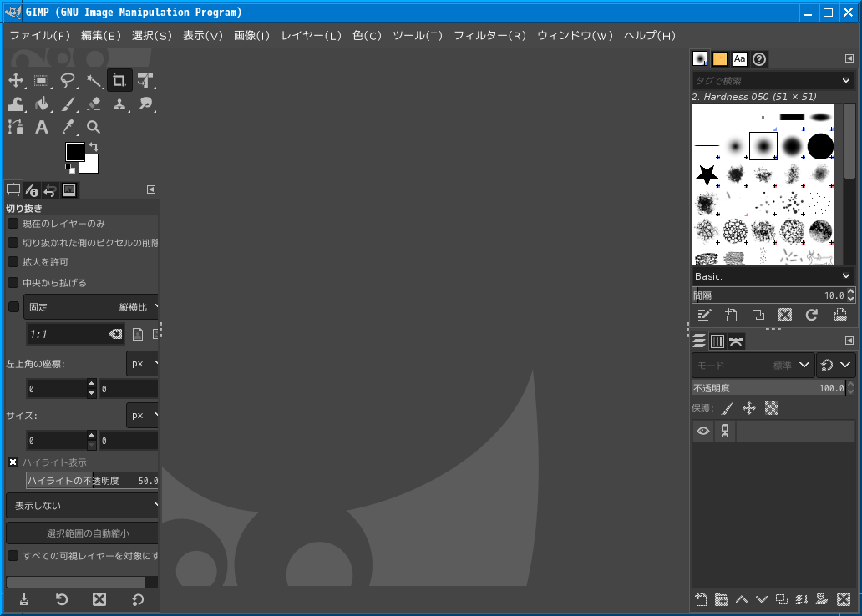Open the レイヤー(L) menu
This screenshot has height=616, width=862.
311,36
